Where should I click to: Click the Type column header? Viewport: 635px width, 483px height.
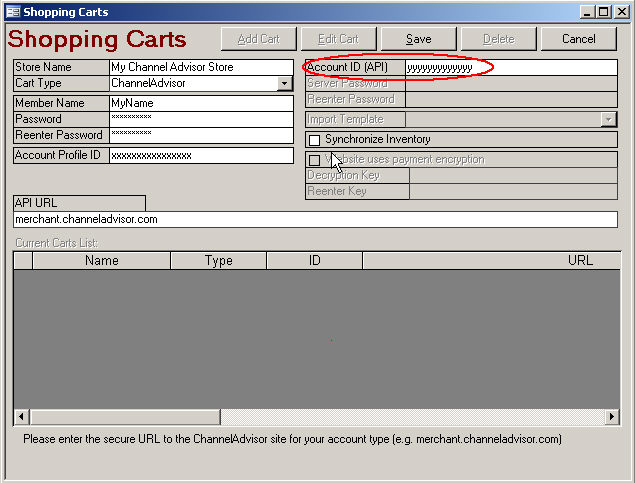pyautogui.click(x=219, y=260)
